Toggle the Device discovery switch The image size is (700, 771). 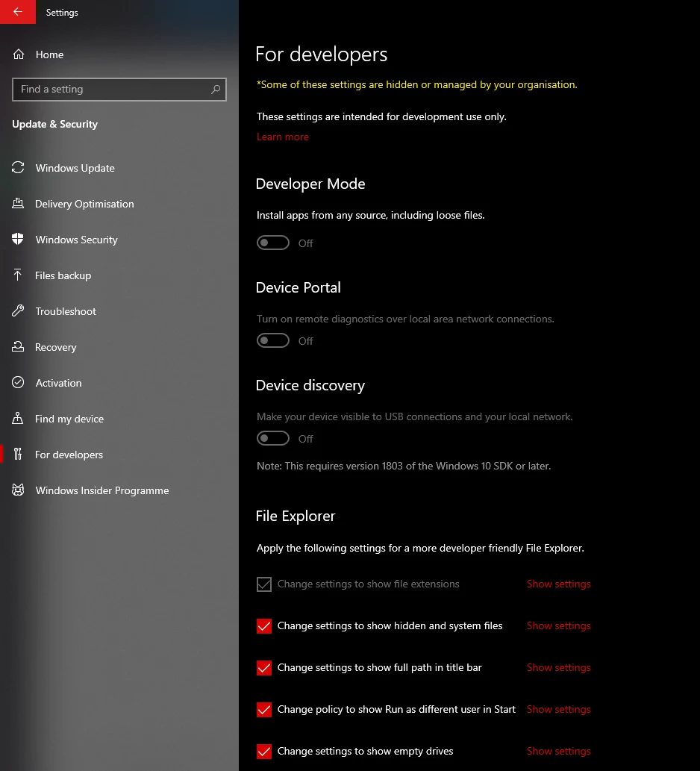273,439
